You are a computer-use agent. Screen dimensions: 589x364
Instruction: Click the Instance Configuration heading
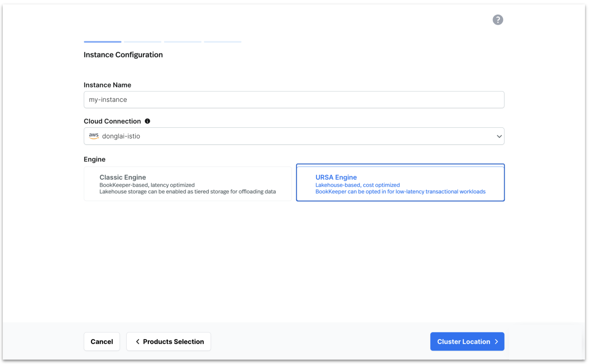click(123, 55)
